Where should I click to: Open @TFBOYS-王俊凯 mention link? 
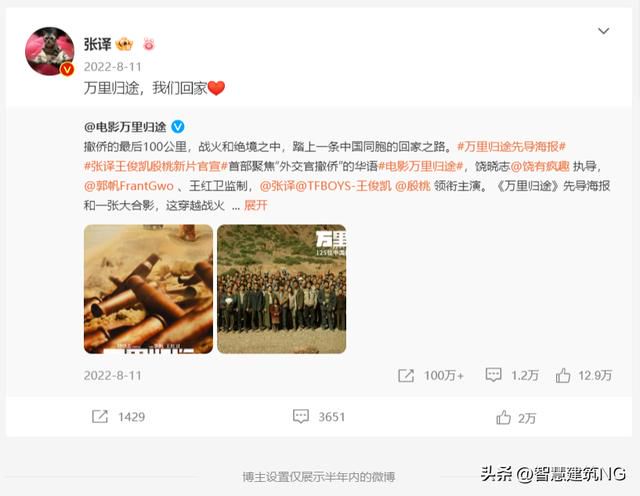click(x=343, y=186)
